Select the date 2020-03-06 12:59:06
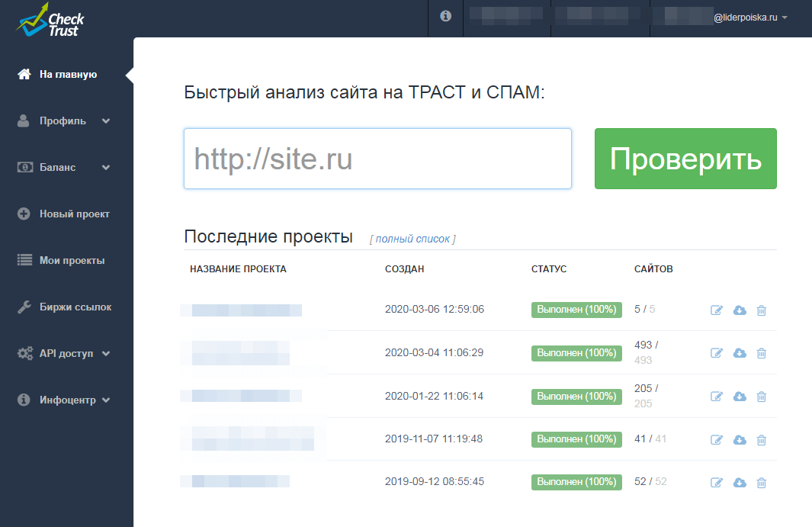Viewport: 812px width, 527px height. click(435, 310)
